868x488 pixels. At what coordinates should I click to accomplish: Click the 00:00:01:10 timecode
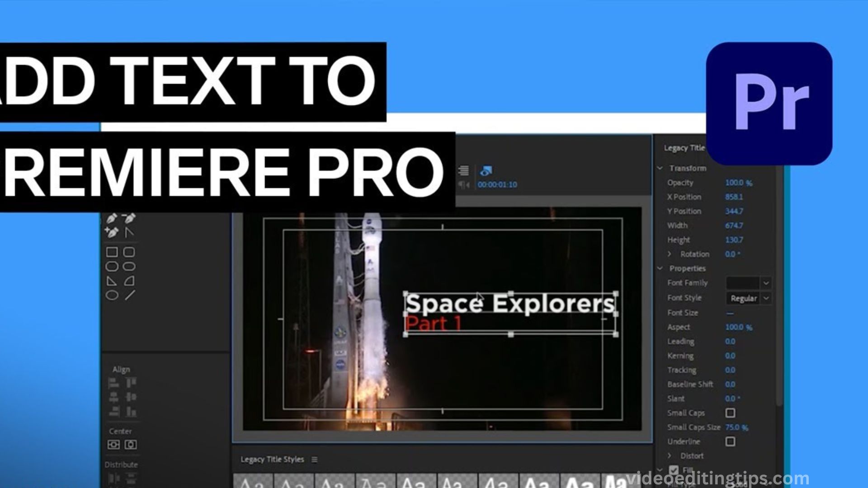click(497, 185)
